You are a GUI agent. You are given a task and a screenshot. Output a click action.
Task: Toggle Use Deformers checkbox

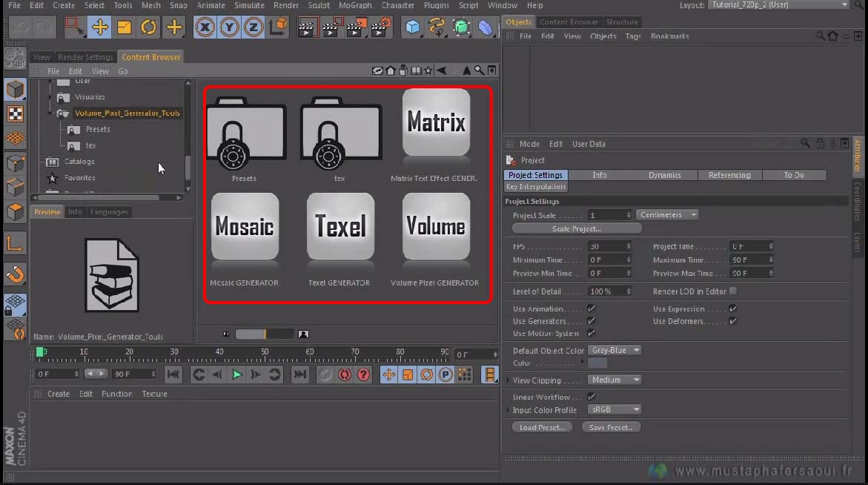tap(733, 320)
